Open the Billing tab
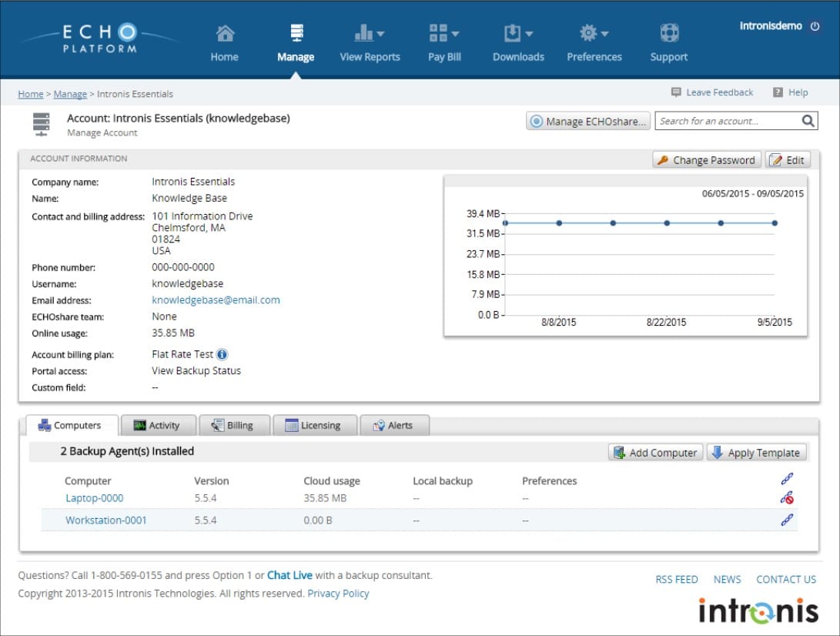This screenshot has width=840, height=636. click(x=234, y=426)
